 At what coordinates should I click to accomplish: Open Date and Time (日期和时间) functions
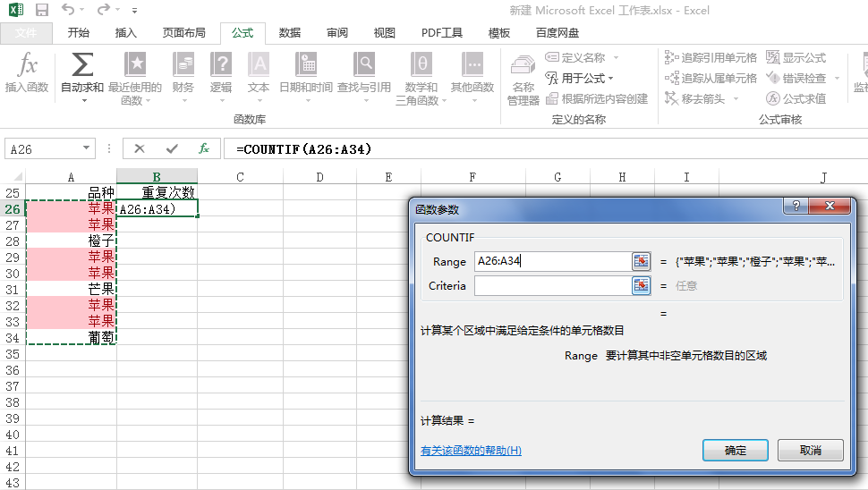click(306, 77)
